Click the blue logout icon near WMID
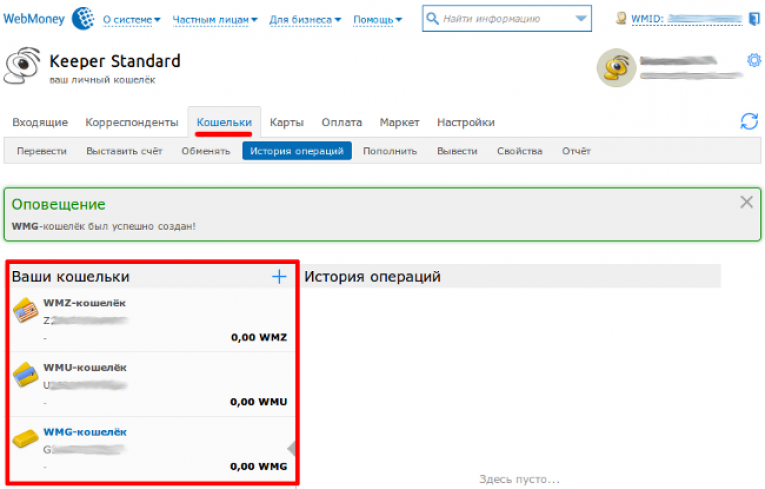The image size is (765, 489). 754,19
